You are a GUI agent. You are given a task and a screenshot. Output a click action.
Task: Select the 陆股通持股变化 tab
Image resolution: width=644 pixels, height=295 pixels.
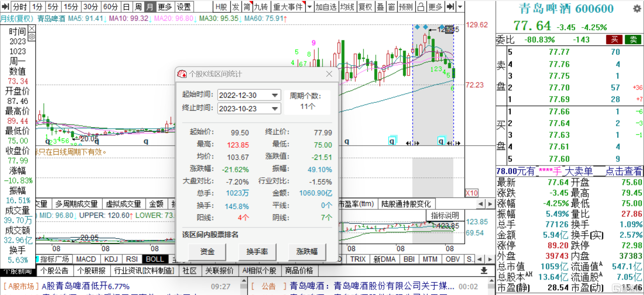pos(406,204)
